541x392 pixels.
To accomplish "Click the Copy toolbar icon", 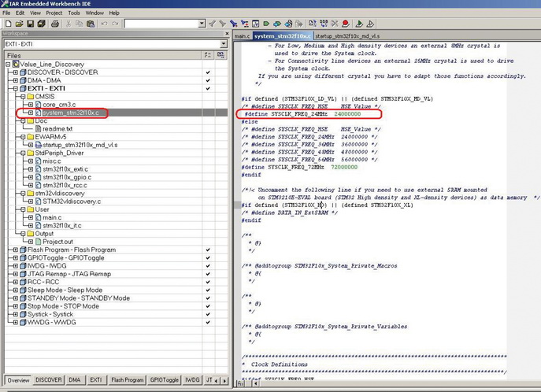I will pos(80,24).
